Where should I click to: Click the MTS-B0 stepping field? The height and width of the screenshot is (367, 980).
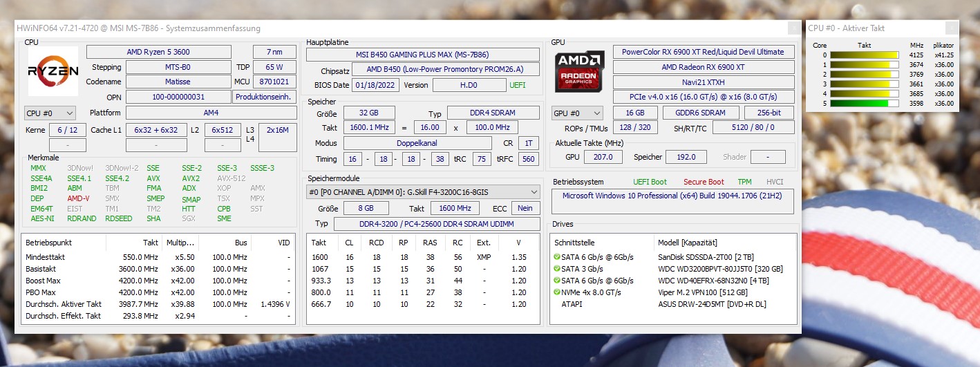pyautogui.click(x=178, y=67)
